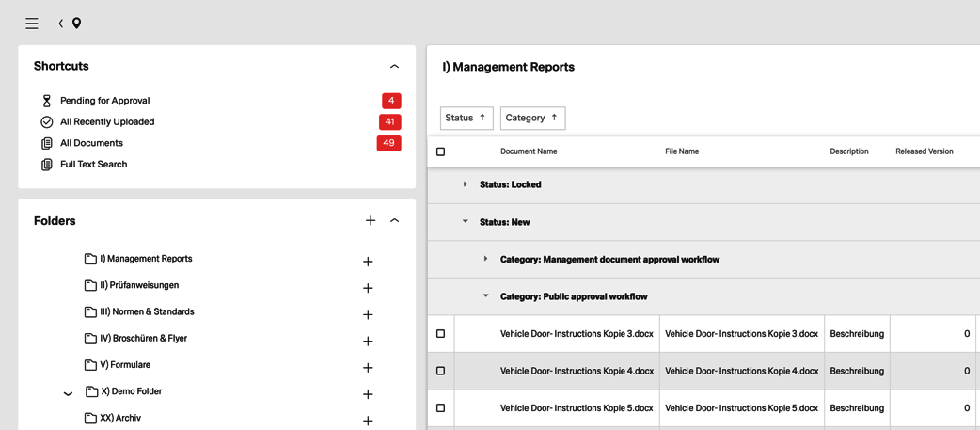Open the I) Management Reports folder
Viewport: 980px width, 430px height.
pyautogui.click(x=146, y=259)
